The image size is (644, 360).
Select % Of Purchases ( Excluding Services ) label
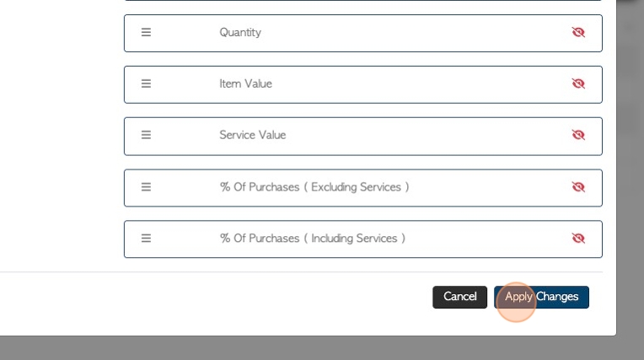[314, 187]
